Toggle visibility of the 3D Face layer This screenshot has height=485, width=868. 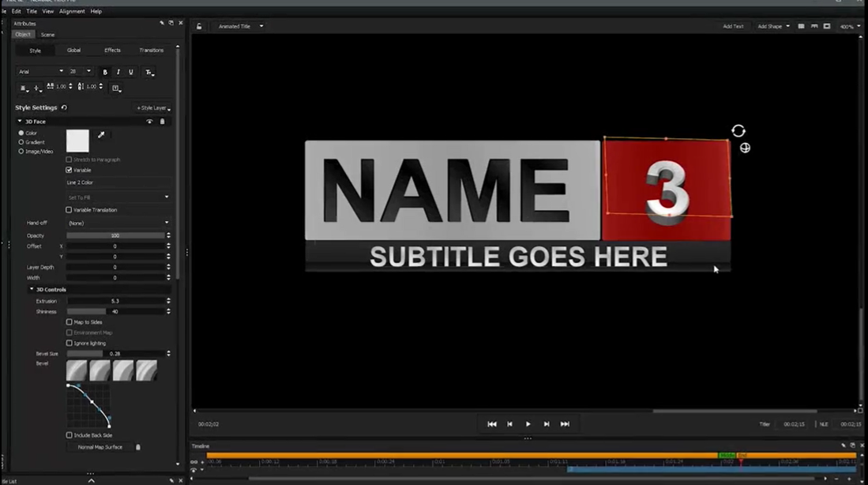click(149, 122)
